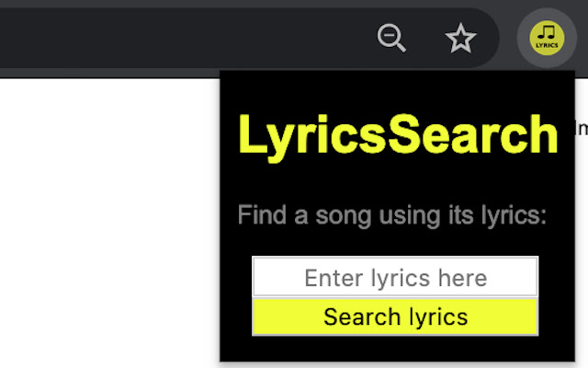Click the round LYRICS toolbar button
Viewport: 588px width, 368px height.
(x=548, y=39)
